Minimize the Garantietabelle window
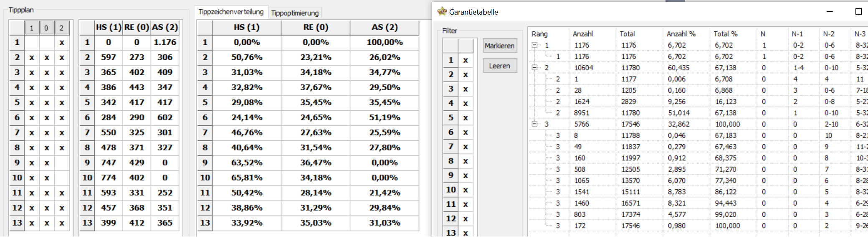This screenshot has height=239, width=868. [830, 12]
